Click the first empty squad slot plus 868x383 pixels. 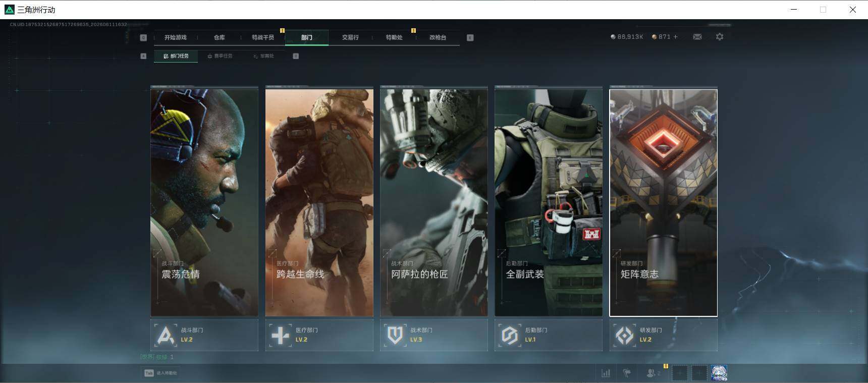coord(679,373)
